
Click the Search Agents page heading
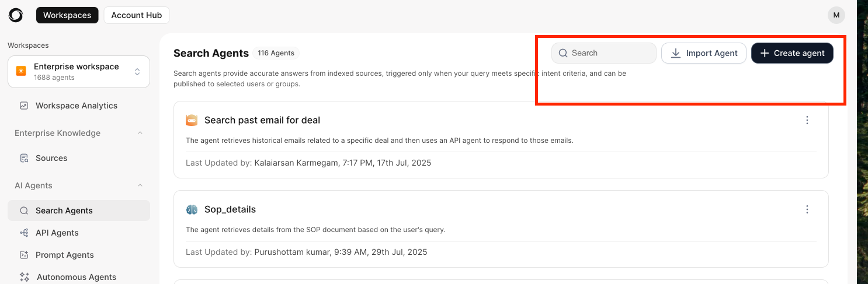click(211, 53)
